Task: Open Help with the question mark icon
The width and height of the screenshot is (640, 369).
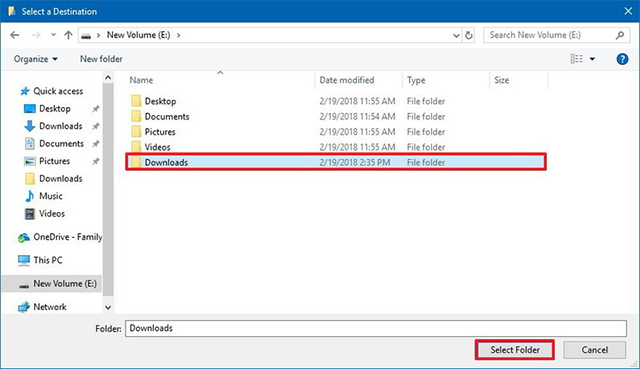Action: coord(622,59)
